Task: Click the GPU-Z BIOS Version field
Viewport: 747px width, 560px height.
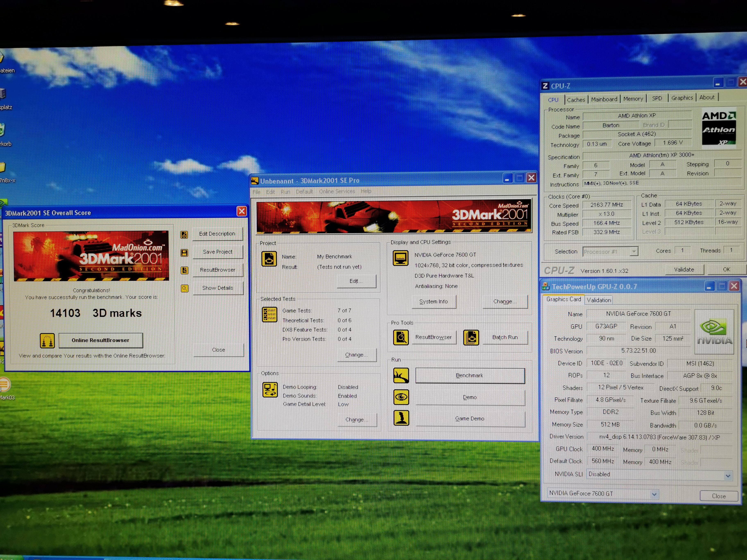Action: click(638, 351)
